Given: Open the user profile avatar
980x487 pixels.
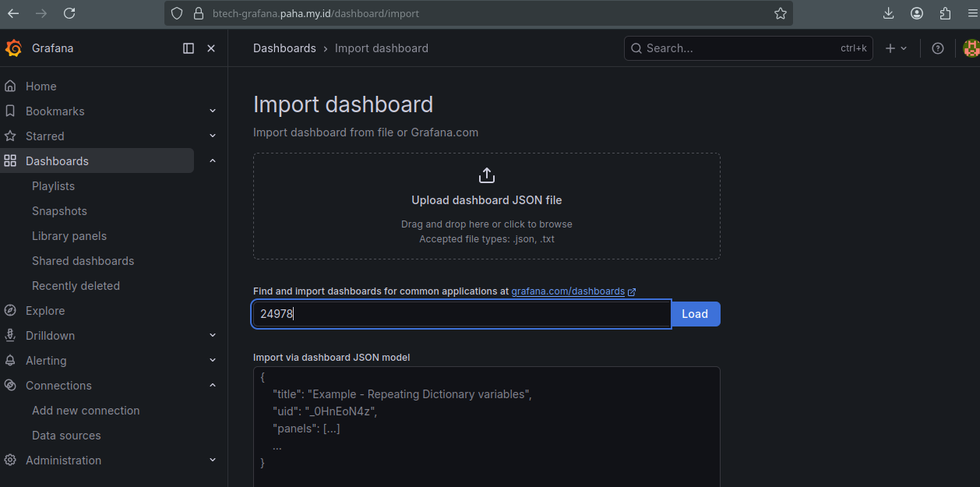Looking at the screenshot, I should [x=971, y=48].
